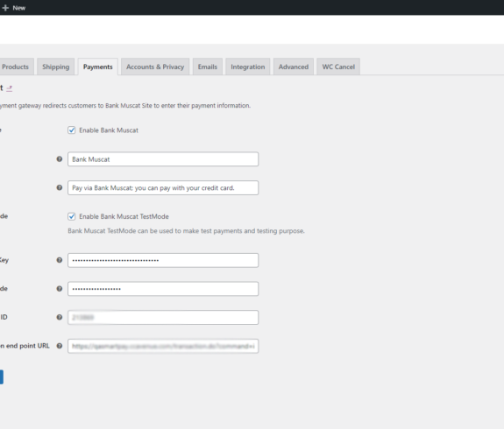
Task: Click the return-to-payments arrow link icon
Action: pos(10,88)
